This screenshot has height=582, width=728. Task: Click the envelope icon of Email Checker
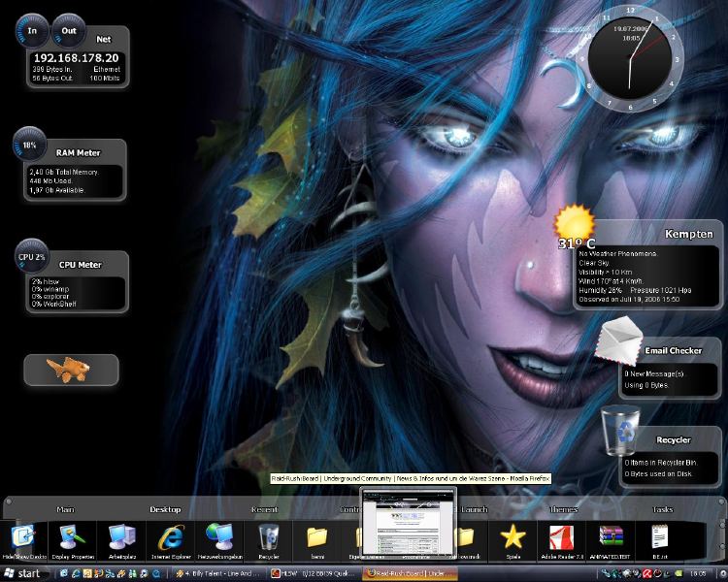point(618,340)
